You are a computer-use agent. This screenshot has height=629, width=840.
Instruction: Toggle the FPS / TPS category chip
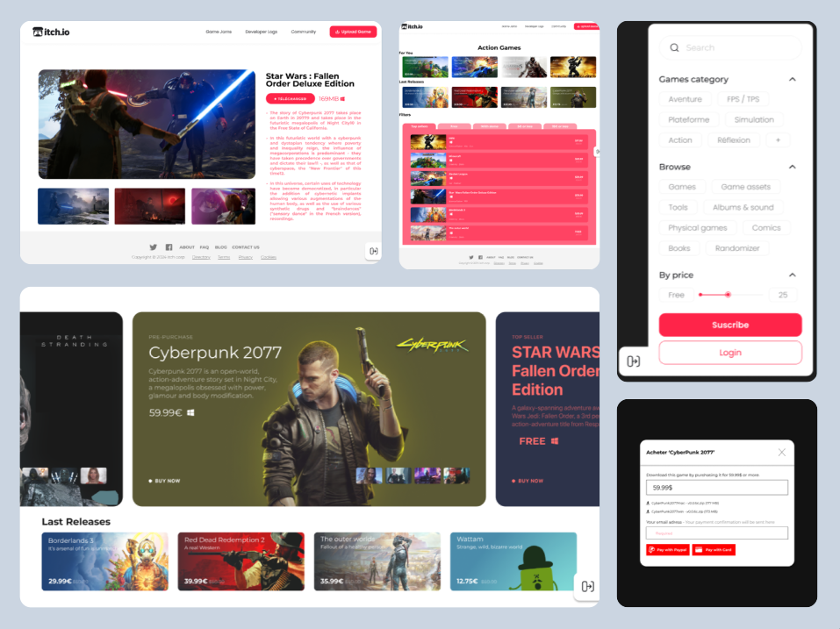[x=743, y=99]
